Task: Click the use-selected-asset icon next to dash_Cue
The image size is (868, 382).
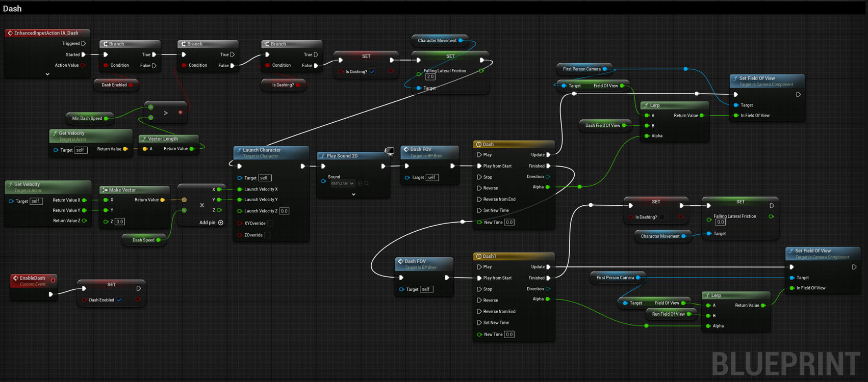Action: coord(360,183)
